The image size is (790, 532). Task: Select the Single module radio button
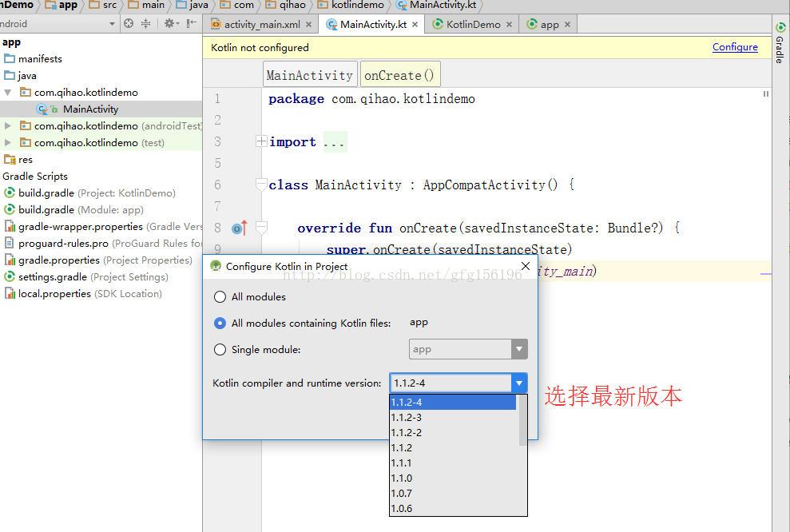click(x=220, y=349)
